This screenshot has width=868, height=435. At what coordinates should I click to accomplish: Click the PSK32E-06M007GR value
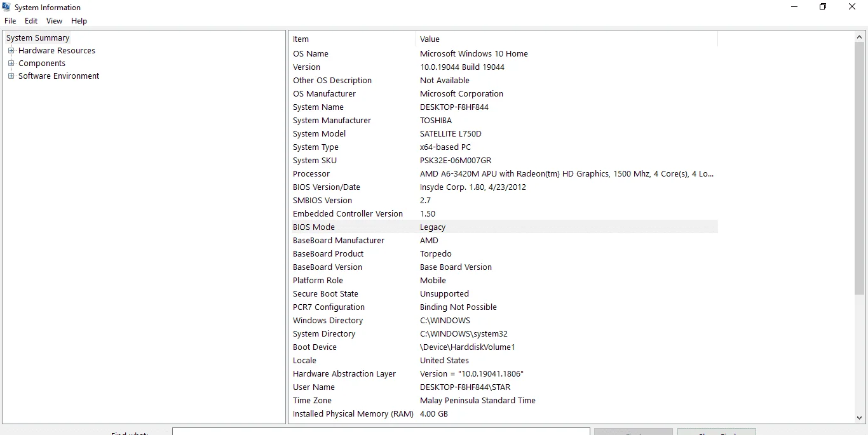coord(456,161)
